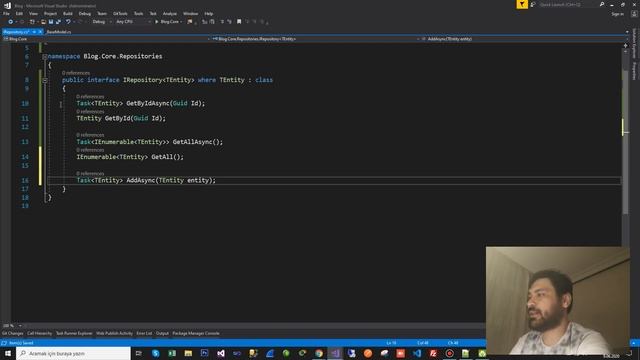Click the Open File toolbar icon
This screenshot has width=640, height=360.
click(43, 22)
